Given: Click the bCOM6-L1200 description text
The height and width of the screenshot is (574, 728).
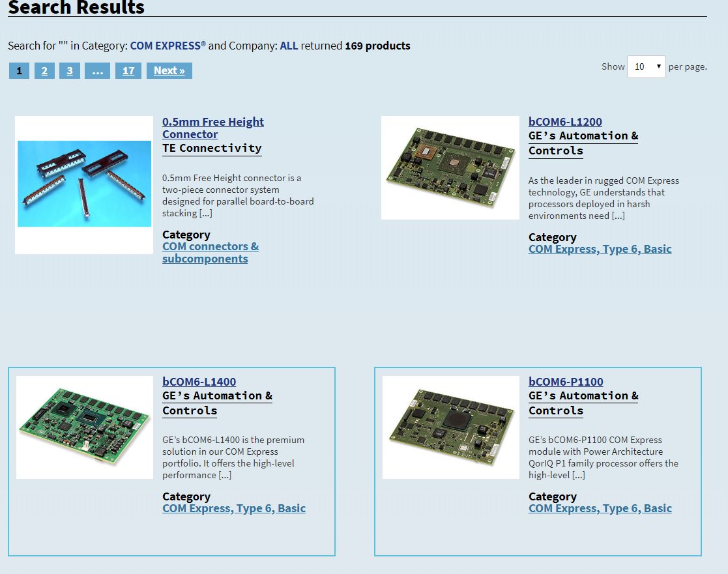Looking at the screenshot, I should 604,198.
